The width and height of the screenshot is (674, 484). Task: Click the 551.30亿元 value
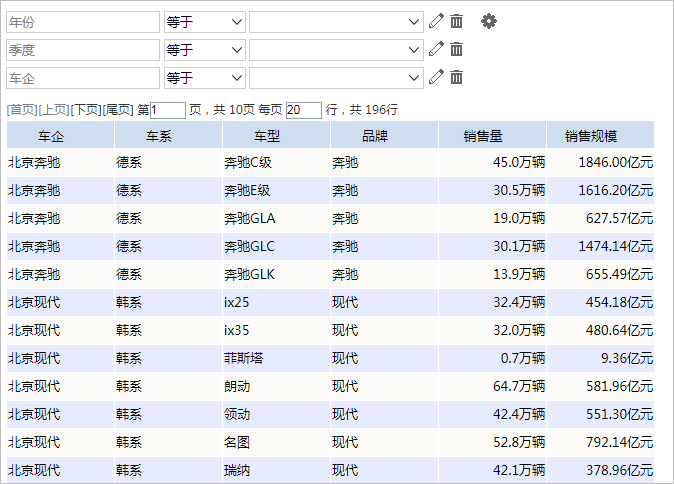click(619, 414)
